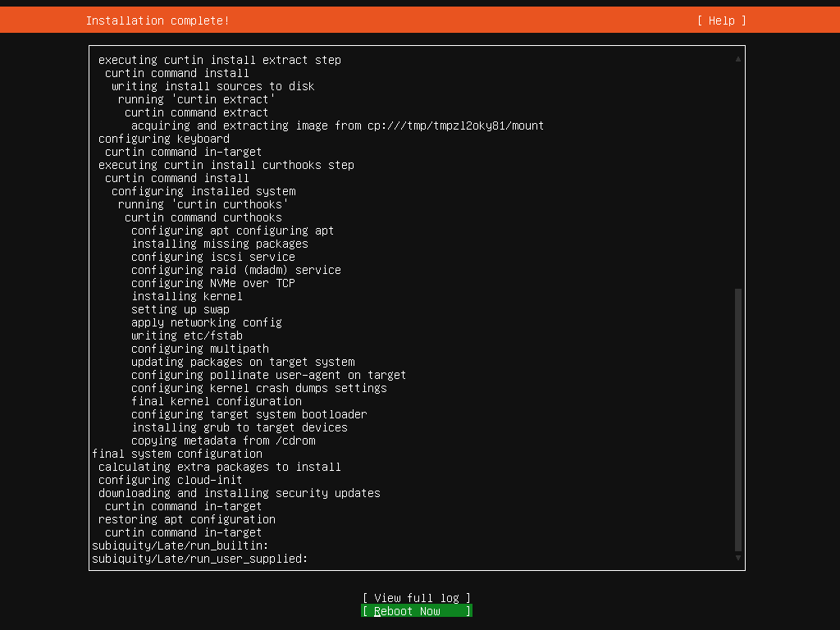The image size is (840, 630).
Task: Select 'installing grub to target devices' line
Action: coord(240,427)
